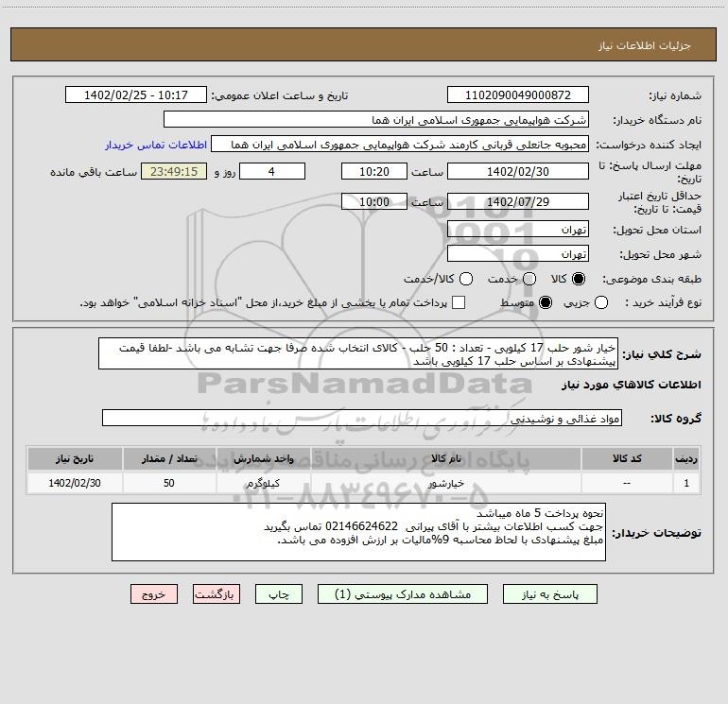
Task: Click the announcement date field 1402/02/25 - 10:17
Action: point(135,94)
